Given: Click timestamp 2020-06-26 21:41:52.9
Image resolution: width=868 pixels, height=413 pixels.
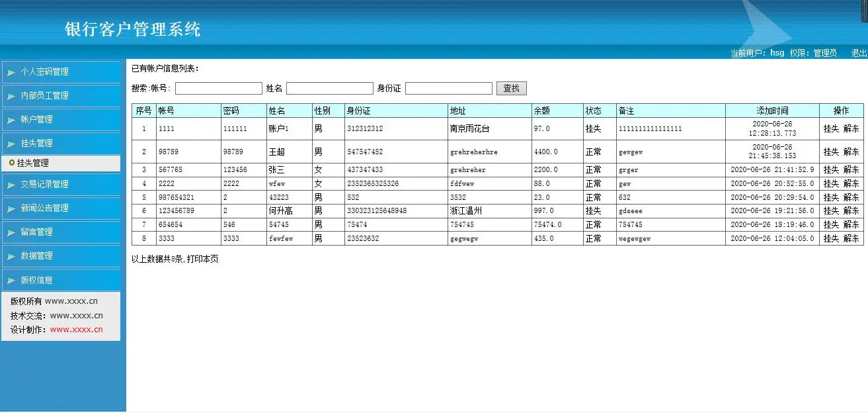Looking at the screenshot, I should click(772, 170).
